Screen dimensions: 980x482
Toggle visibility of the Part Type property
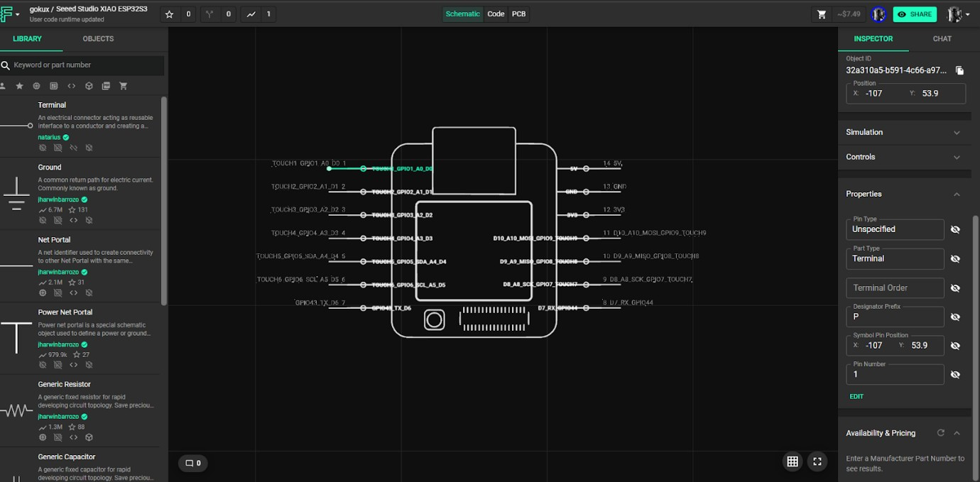(x=955, y=258)
